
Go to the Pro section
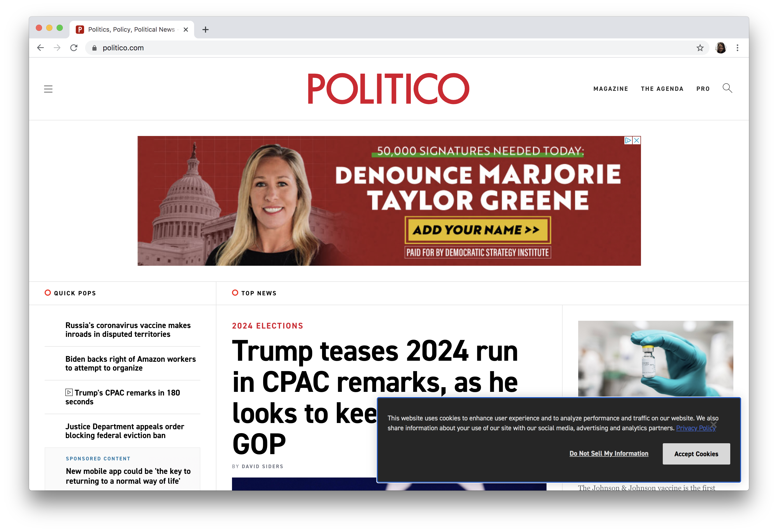[703, 89]
